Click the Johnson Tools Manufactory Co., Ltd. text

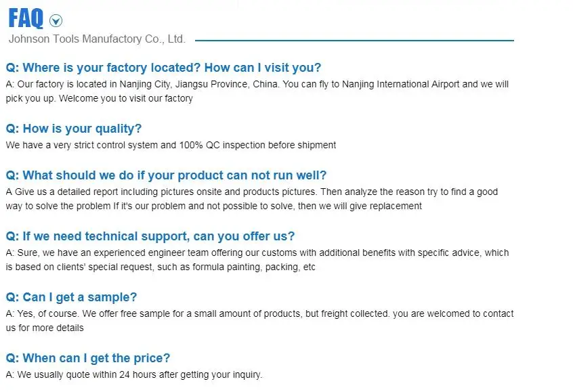point(97,39)
